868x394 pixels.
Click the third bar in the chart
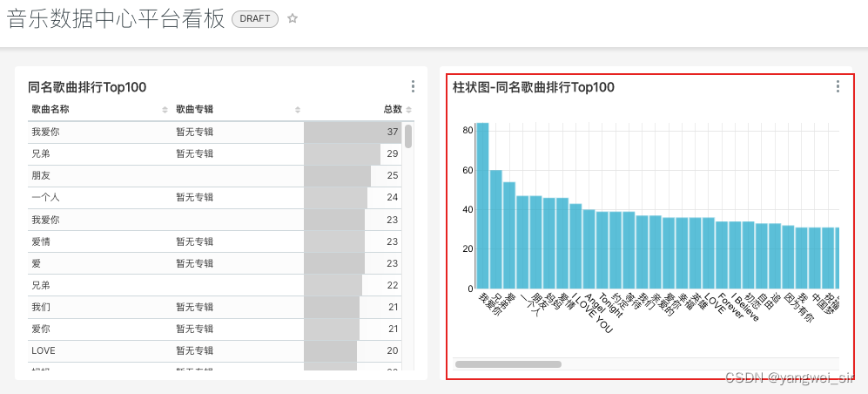pos(509,235)
